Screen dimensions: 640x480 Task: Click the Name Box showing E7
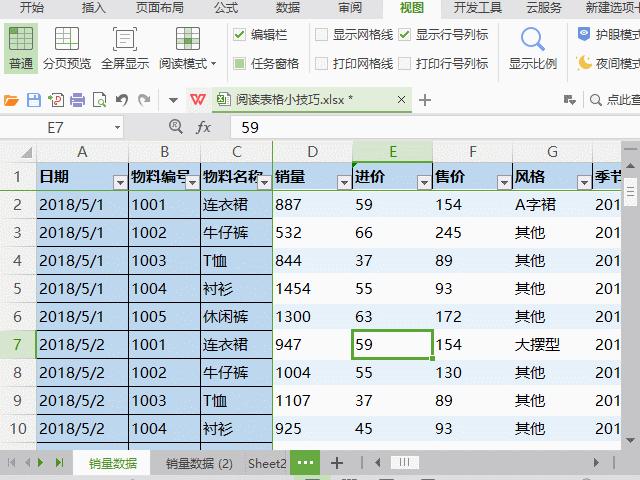(x=55, y=128)
